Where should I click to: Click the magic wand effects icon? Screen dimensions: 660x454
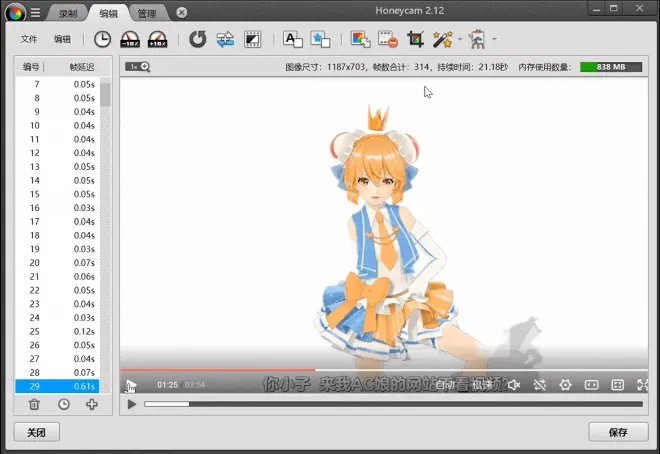coord(443,39)
